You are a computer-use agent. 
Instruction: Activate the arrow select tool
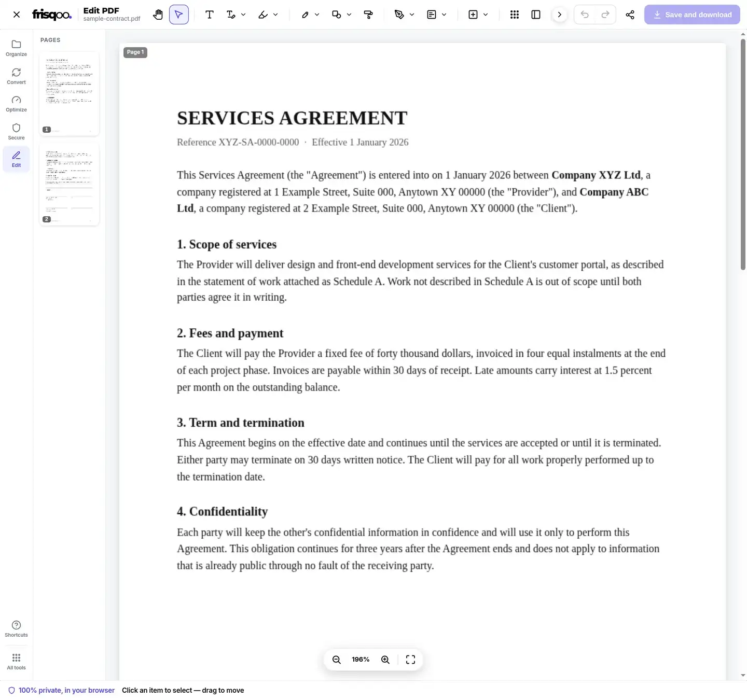point(179,15)
